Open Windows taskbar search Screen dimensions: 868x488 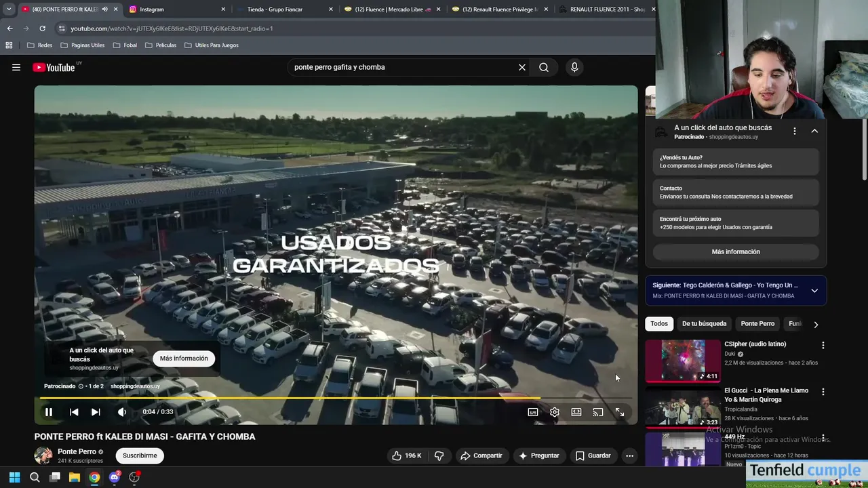click(35, 477)
